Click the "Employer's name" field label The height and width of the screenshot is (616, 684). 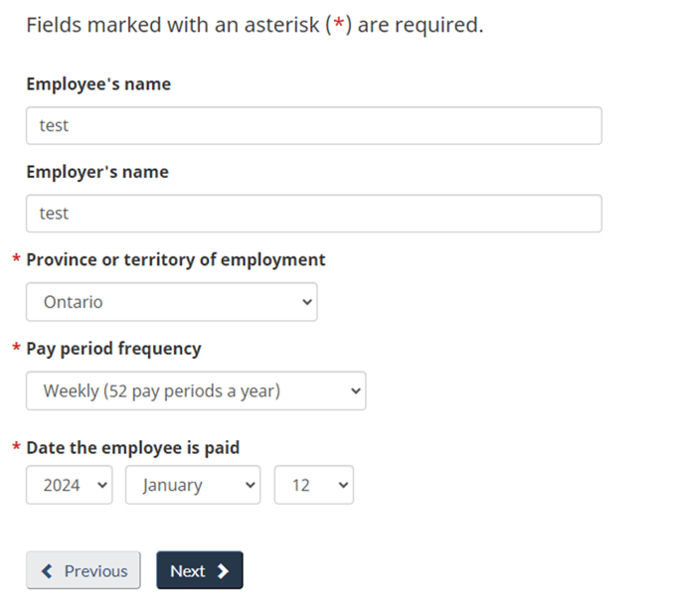(x=97, y=172)
